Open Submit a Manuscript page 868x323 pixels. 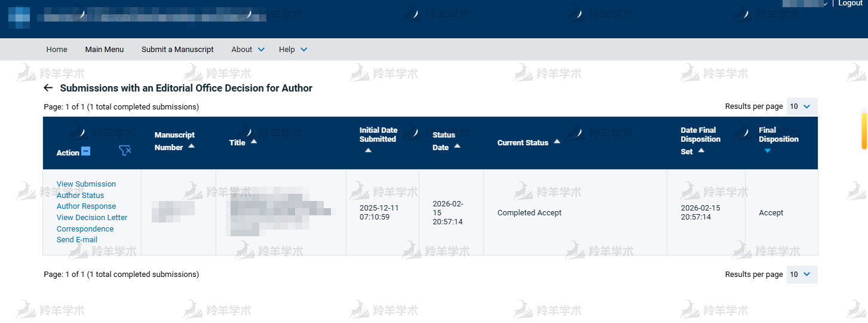pyautogui.click(x=177, y=50)
